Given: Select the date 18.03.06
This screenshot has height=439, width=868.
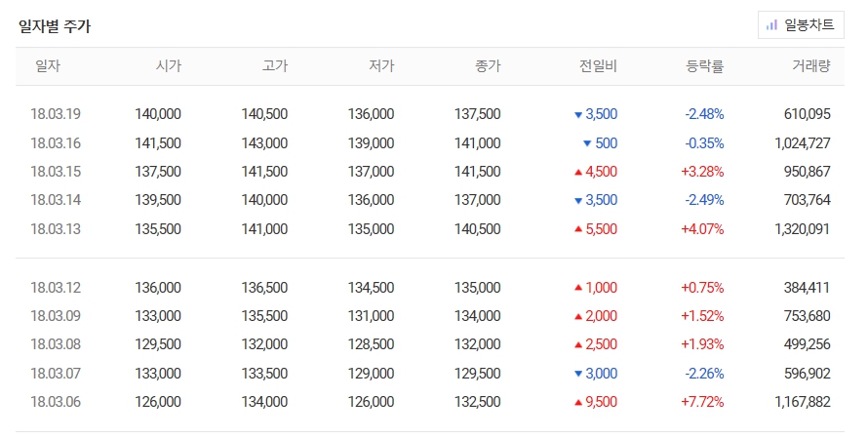Looking at the screenshot, I should click(x=56, y=402).
